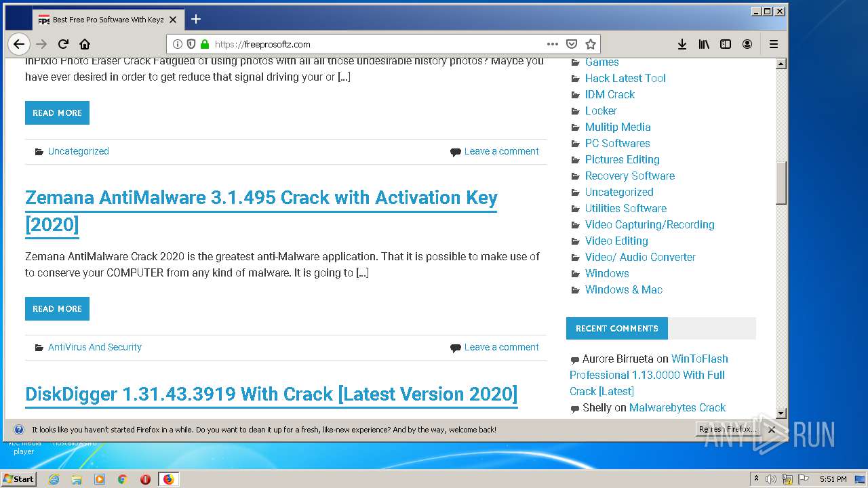
Task: Open page actions three-dot menu
Action: [553, 44]
